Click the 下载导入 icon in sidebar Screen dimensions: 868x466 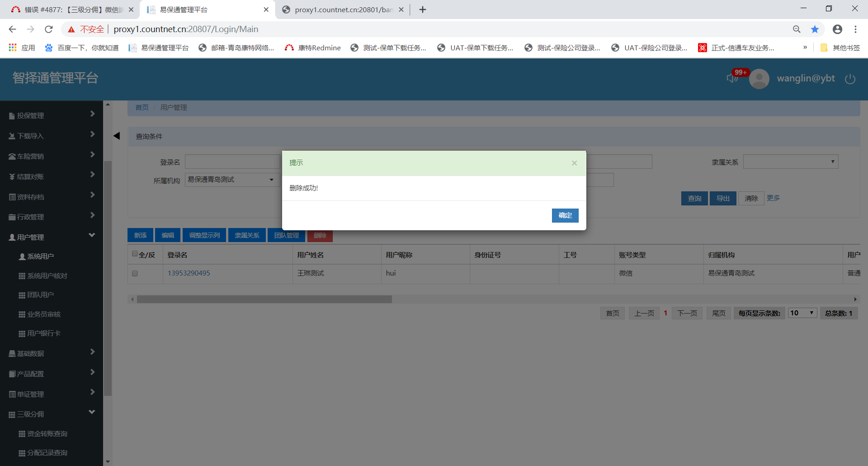(x=12, y=136)
